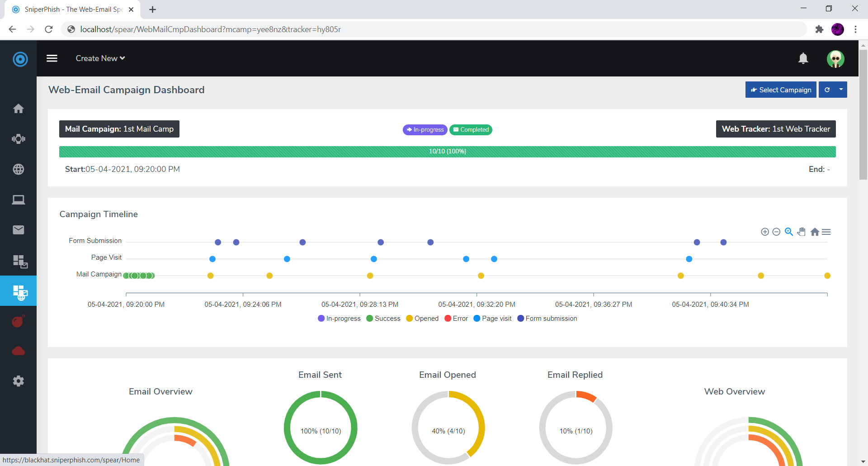Click the browser address bar
The height and width of the screenshot is (466, 868).
[x=434, y=29]
